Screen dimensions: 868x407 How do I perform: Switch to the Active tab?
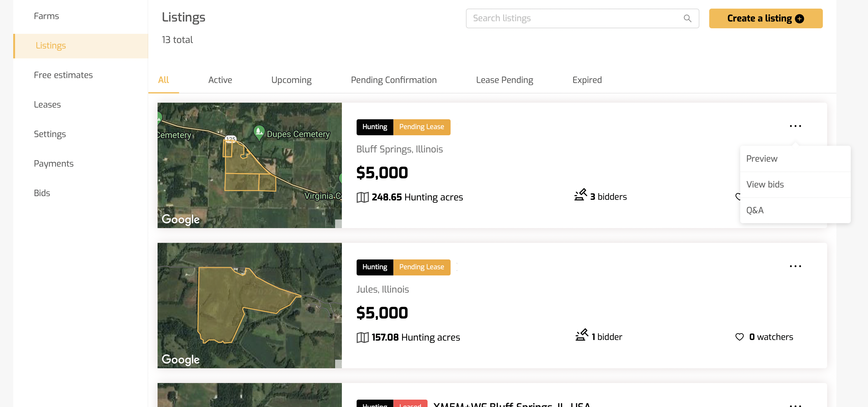pyautogui.click(x=220, y=80)
